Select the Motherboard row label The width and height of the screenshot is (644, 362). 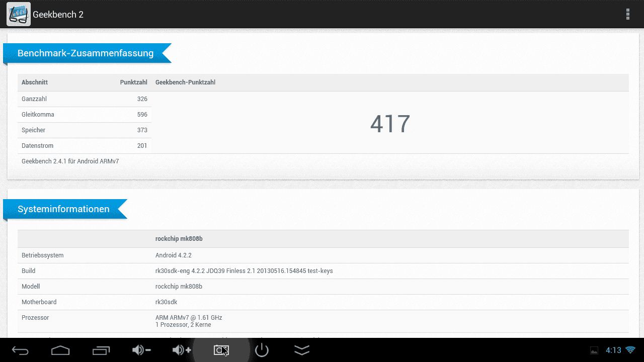tap(39, 302)
